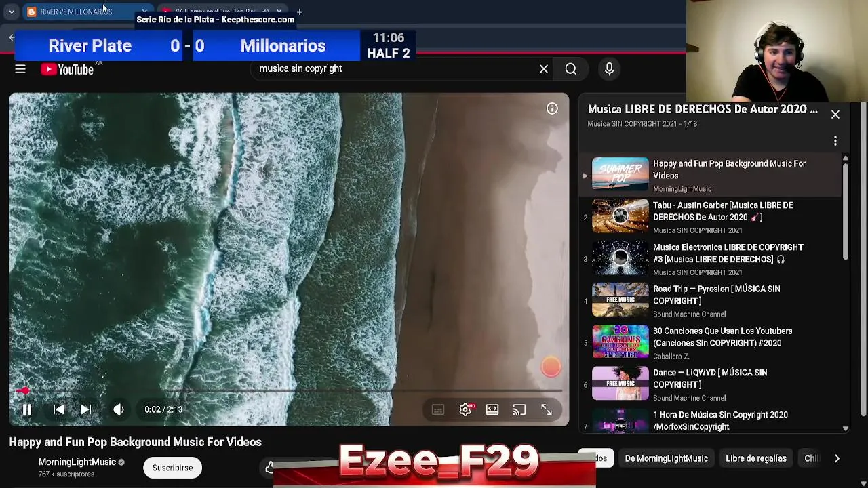Mute the video volume
Viewport: 868px width, 488px height.
click(119, 409)
